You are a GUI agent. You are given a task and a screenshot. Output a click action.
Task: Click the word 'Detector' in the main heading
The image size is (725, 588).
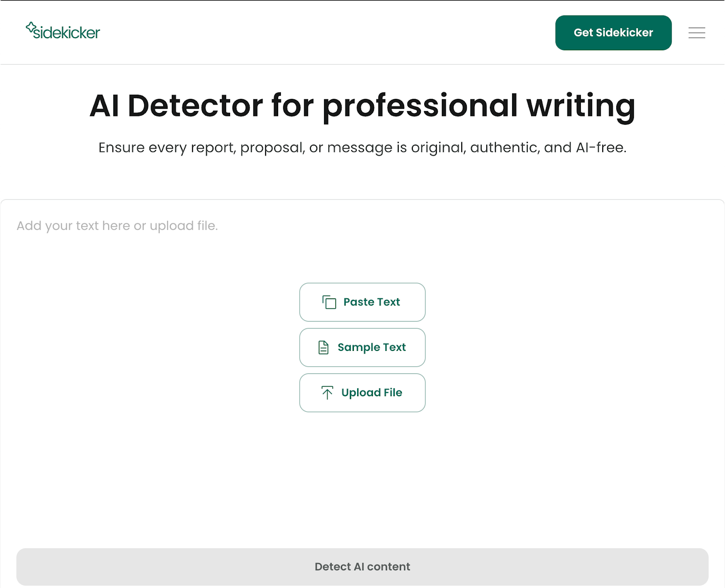click(x=195, y=106)
